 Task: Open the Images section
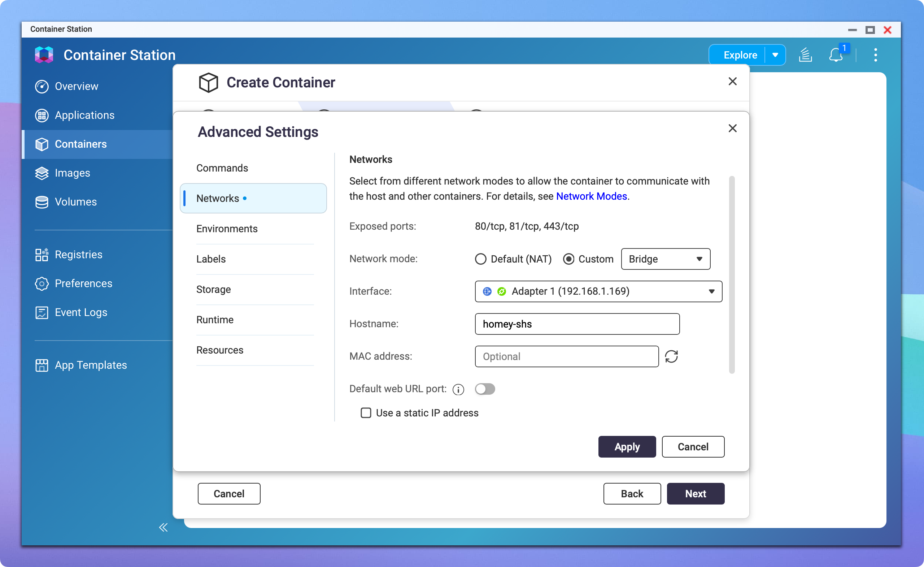[73, 173]
